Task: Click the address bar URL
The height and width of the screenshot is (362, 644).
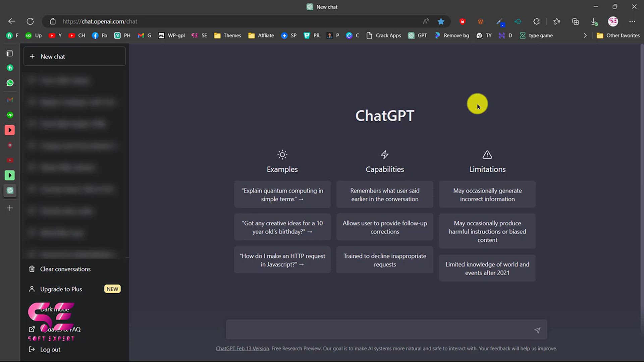Action: pyautogui.click(x=100, y=21)
